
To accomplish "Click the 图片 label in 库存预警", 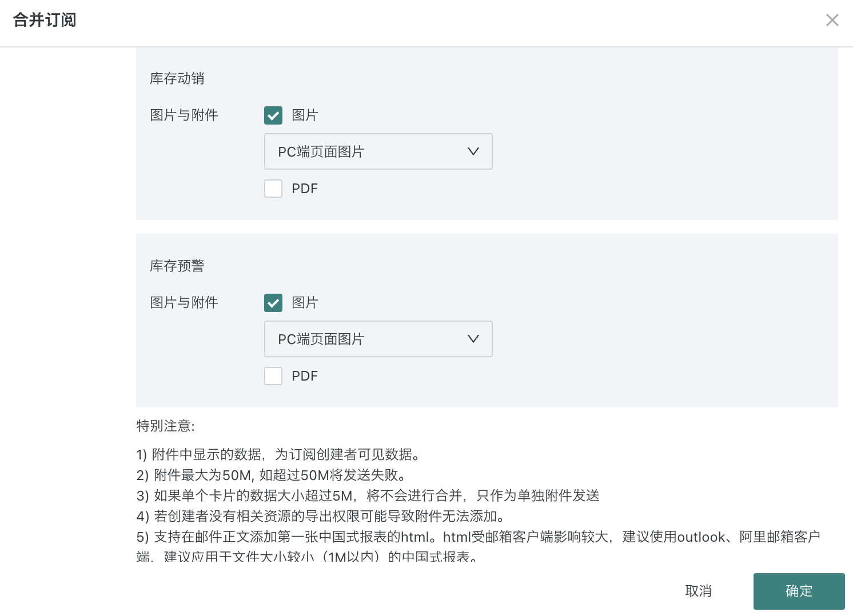I will click(305, 303).
